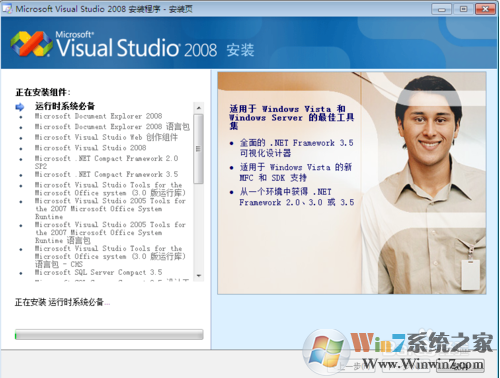Click the component list scroll up arrow
This screenshot has height=378, width=500.
pyautogui.click(x=198, y=108)
